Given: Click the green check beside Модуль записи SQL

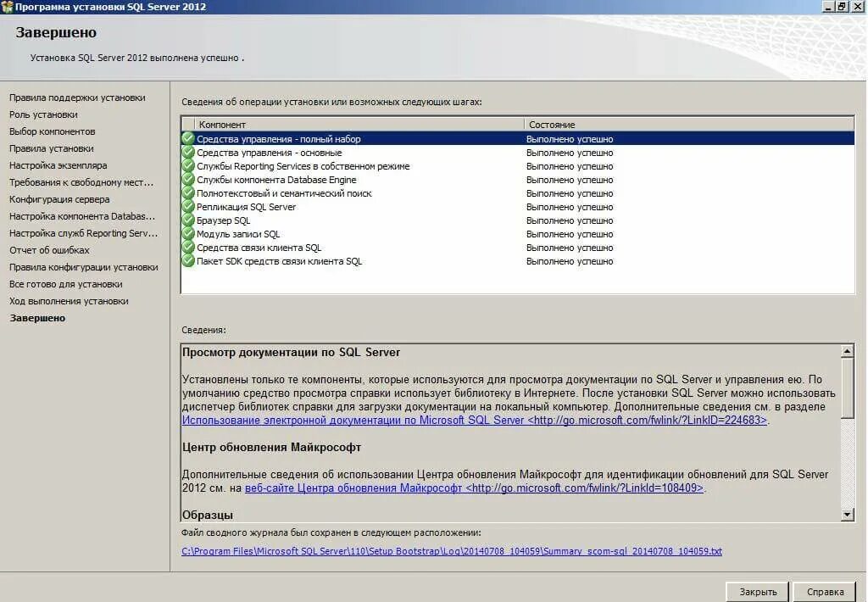Looking at the screenshot, I should coord(188,234).
